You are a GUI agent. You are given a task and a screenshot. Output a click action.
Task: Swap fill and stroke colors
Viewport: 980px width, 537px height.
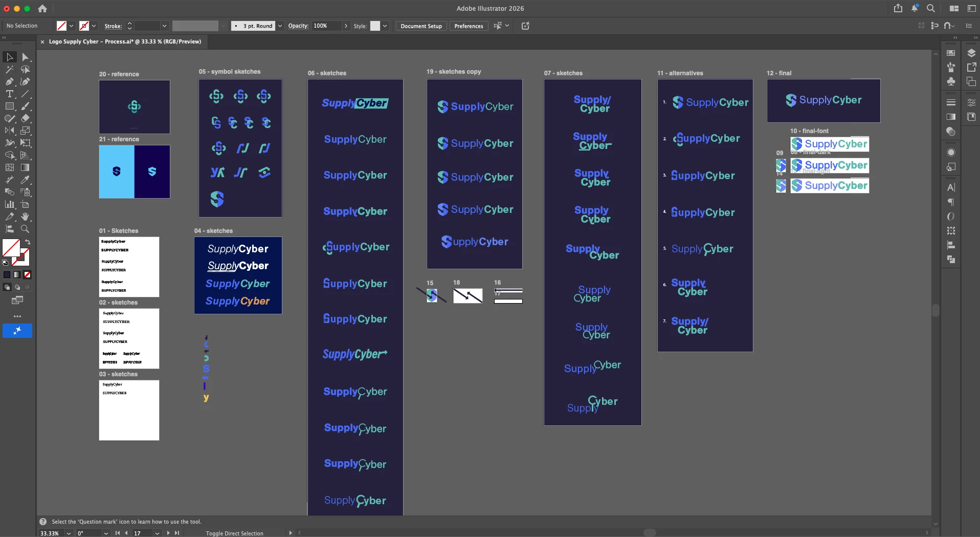28,242
